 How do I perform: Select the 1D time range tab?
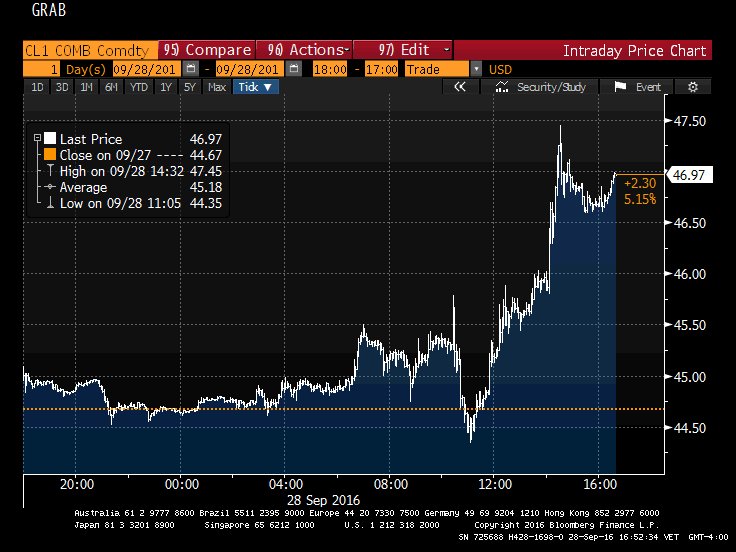[37, 87]
